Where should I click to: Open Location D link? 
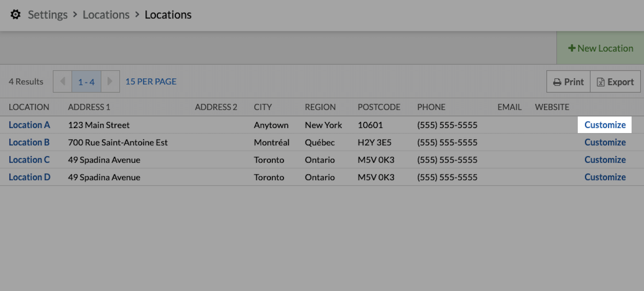coord(29,177)
